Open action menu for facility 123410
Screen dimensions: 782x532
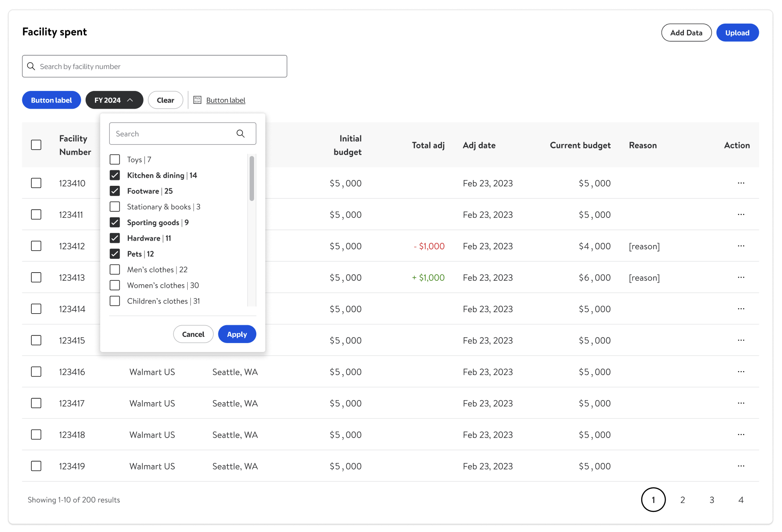pyautogui.click(x=741, y=183)
